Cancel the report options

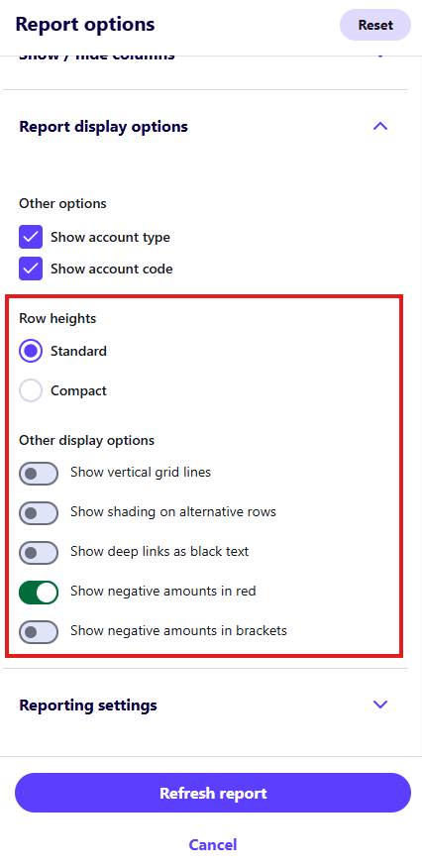[213, 845]
